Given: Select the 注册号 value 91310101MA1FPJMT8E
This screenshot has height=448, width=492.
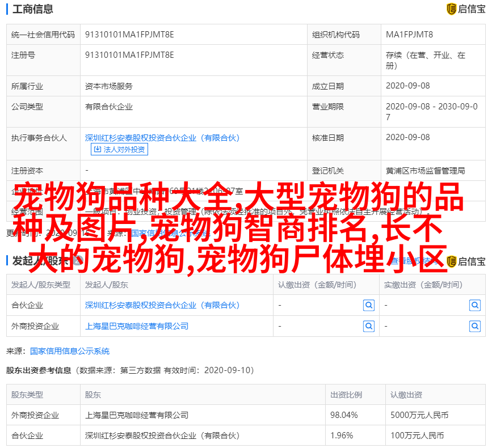Looking at the screenshot, I should pos(129,55).
